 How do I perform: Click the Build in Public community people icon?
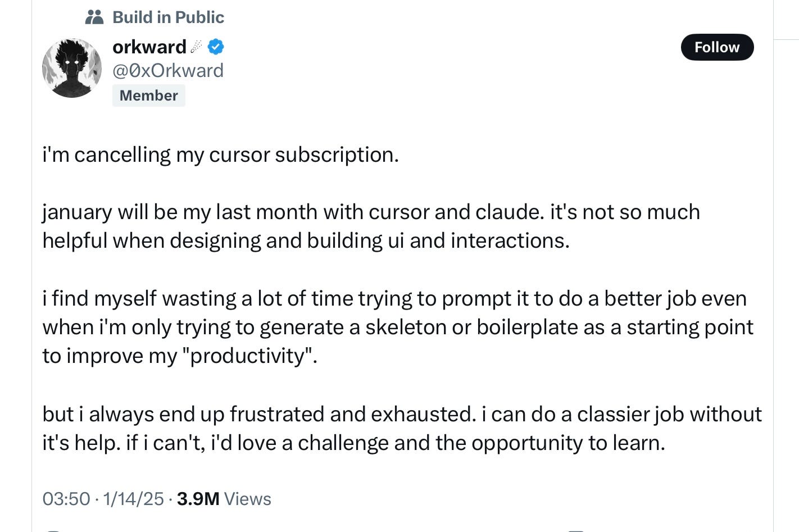(x=94, y=17)
